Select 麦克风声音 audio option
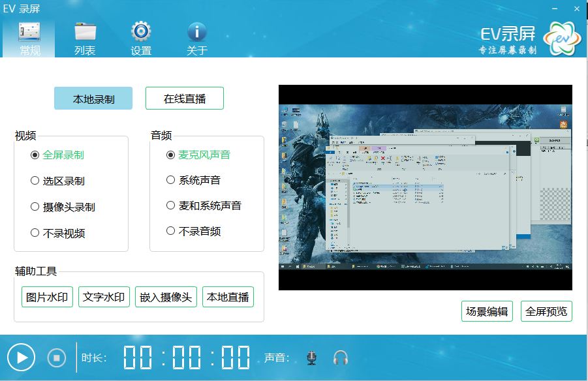The height and width of the screenshot is (381, 588). (x=198, y=155)
